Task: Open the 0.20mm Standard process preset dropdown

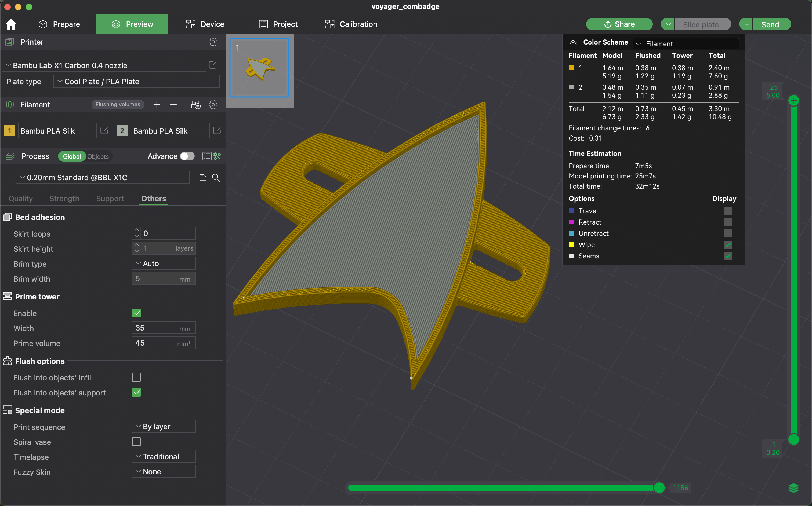Action: 103,177
